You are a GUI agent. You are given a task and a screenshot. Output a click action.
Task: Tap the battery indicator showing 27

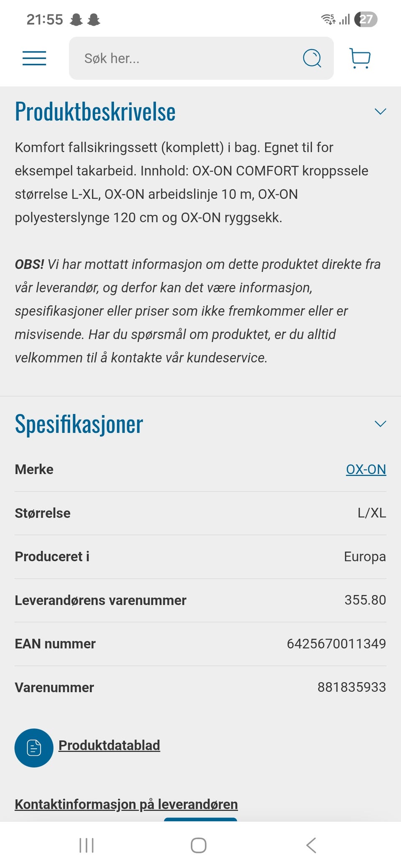pyautogui.click(x=365, y=19)
